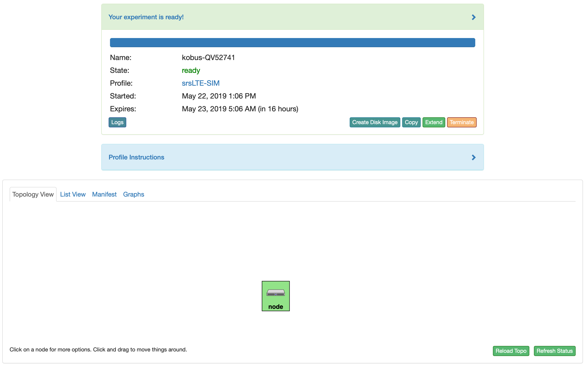Select the Topology View tab
This screenshot has width=588, height=367.
point(33,194)
